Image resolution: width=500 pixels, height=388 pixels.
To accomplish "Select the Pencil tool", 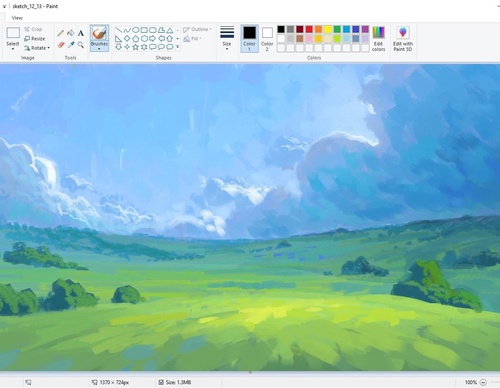I will coord(61,33).
